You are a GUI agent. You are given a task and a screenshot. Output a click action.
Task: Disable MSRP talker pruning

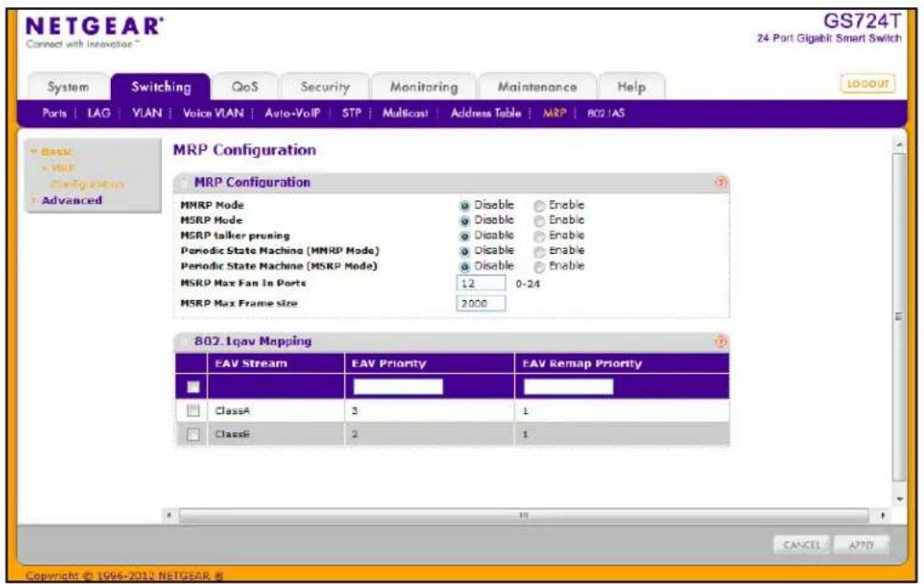pyautogui.click(x=464, y=237)
